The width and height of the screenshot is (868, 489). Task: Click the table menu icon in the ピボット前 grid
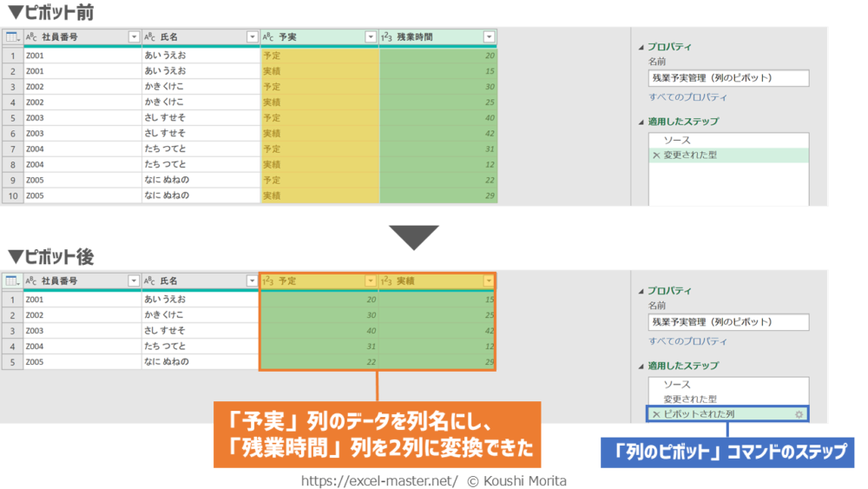click(x=12, y=37)
